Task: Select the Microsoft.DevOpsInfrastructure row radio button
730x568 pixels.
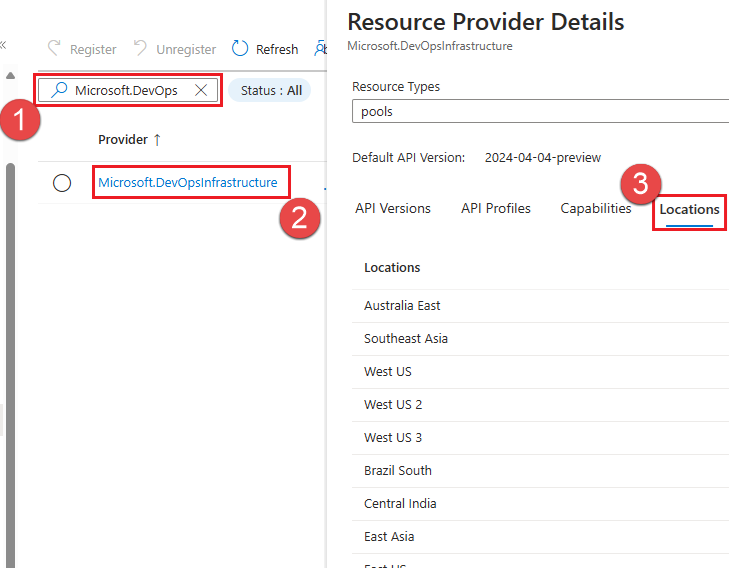Action: pos(62,183)
